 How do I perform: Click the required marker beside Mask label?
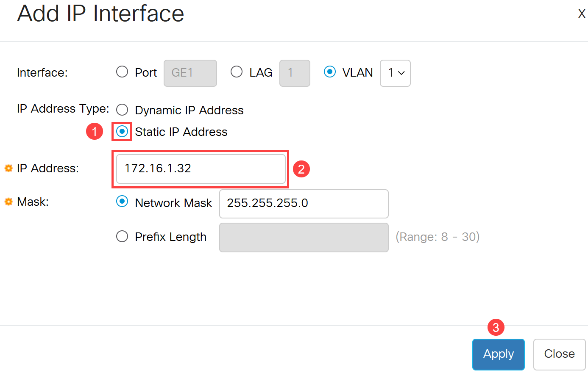point(8,202)
